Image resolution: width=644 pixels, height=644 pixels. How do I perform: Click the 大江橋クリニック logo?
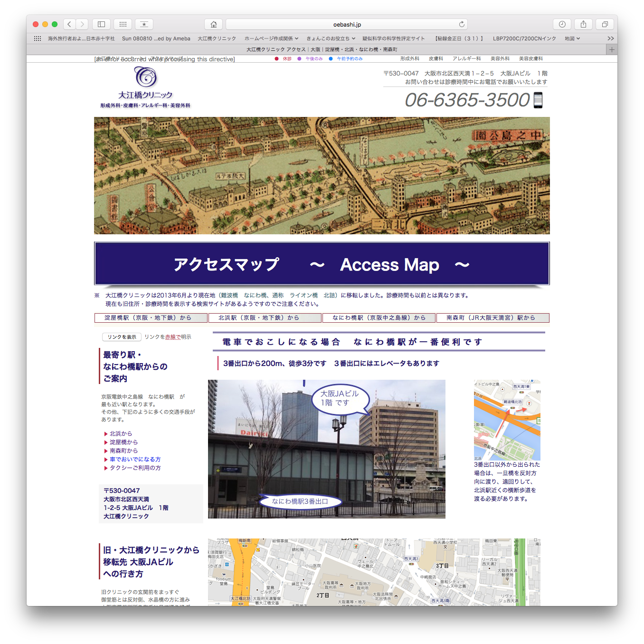(x=145, y=87)
